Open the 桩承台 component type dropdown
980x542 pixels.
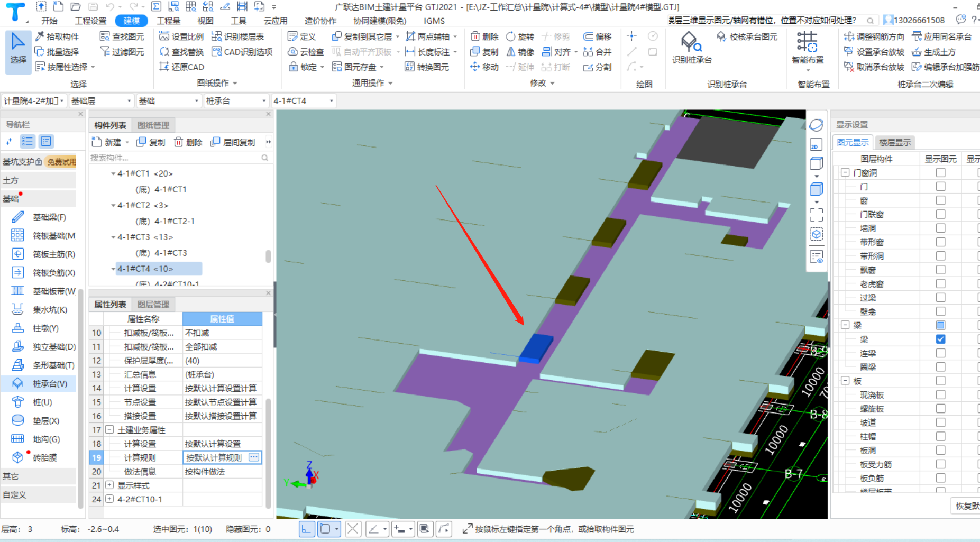(x=236, y=100)
